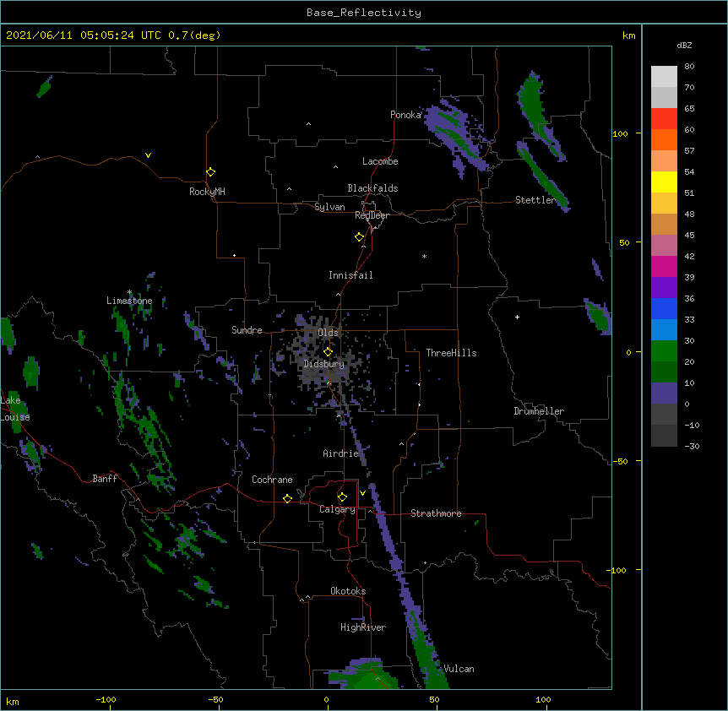Click the Blackfalds city label
The width and height of the screenshot is (728, 711).
point(372,188)
